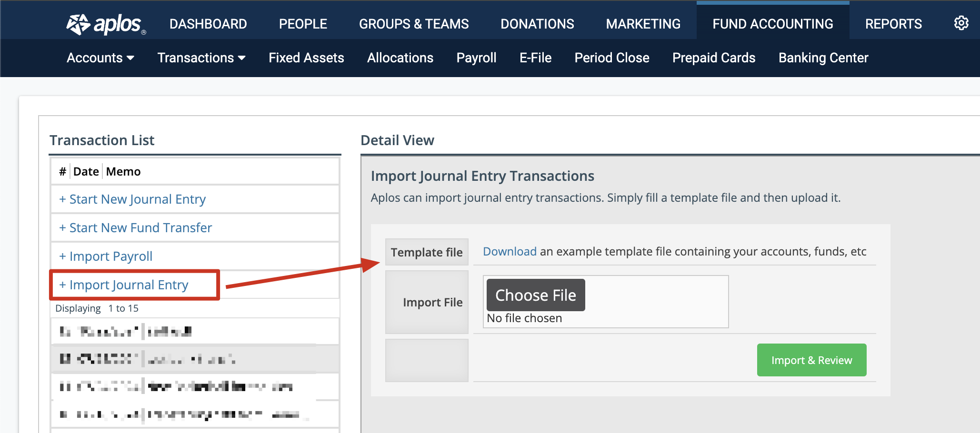Image resolution: width=980 pixels, height=433 pixels.
Task: Open the Dashboard tab
Action: pyautogui.click(x=208, y=24)
